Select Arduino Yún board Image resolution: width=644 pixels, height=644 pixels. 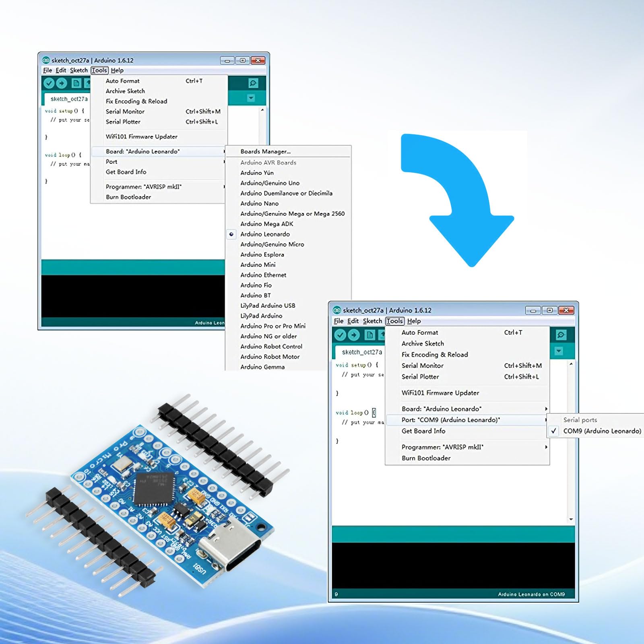coord(288,173)
